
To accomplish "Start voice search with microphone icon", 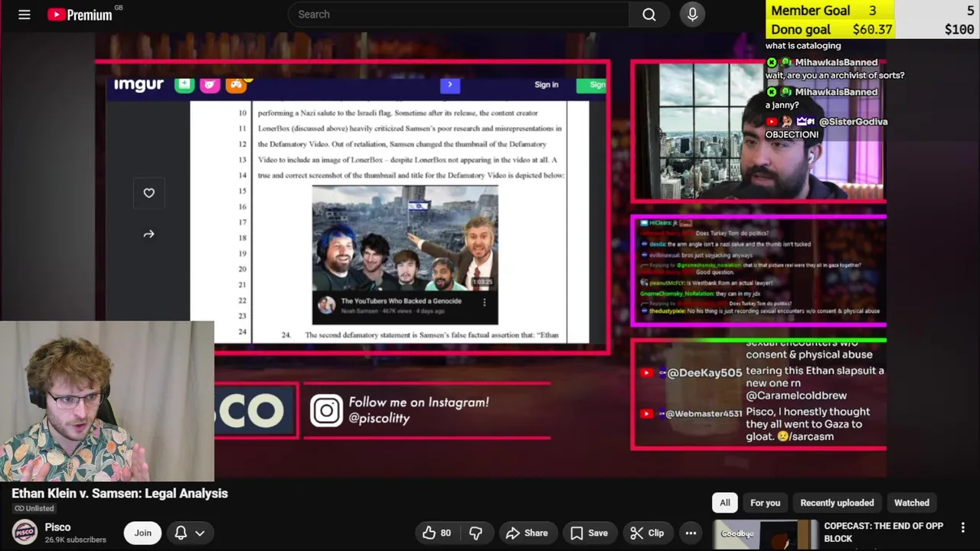I will point(692,15).
